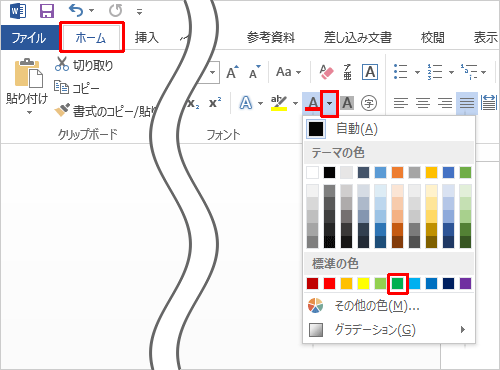This screenshot has width=500, height=370.
Task: Click the 切り取り cut text button
Action: click(x=93, y=65)
